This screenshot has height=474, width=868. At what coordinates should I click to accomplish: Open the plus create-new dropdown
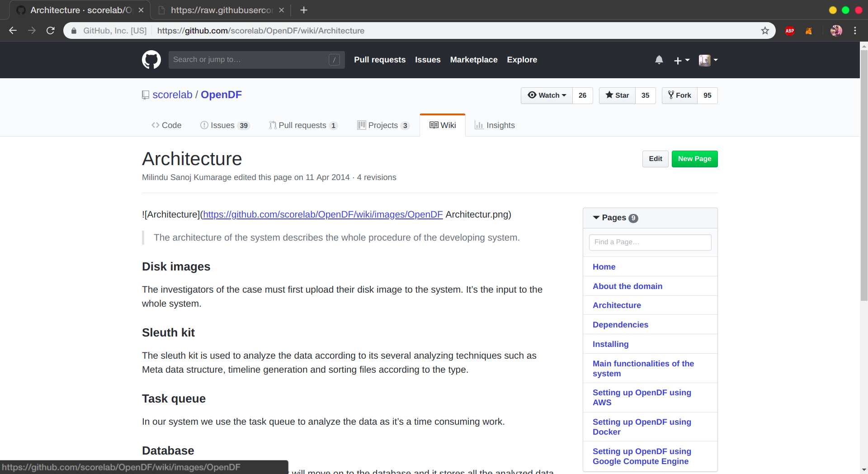pyautogui.click(x=682, y=60)
